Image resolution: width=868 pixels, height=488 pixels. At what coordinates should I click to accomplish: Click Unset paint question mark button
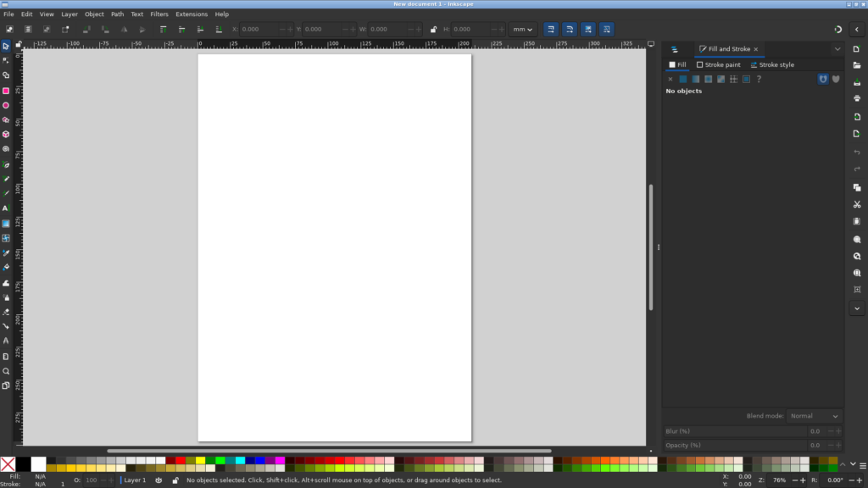[x=759, y=79]
